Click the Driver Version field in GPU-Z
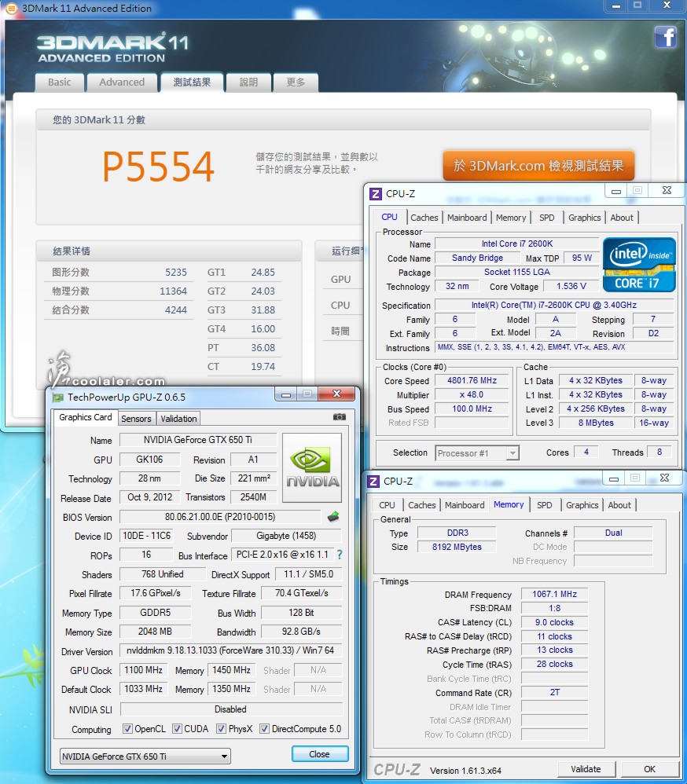This screenshot has height=784, width=687. tap(230, 650)
